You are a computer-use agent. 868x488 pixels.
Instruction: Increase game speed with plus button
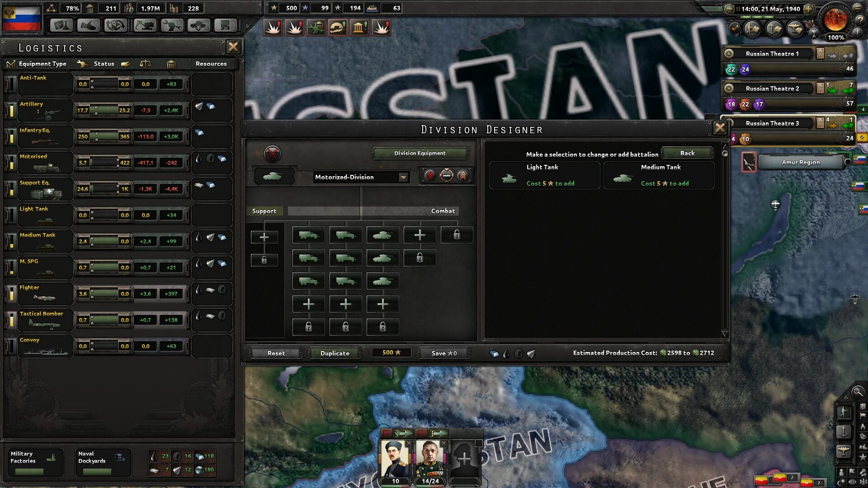point(808,9)
